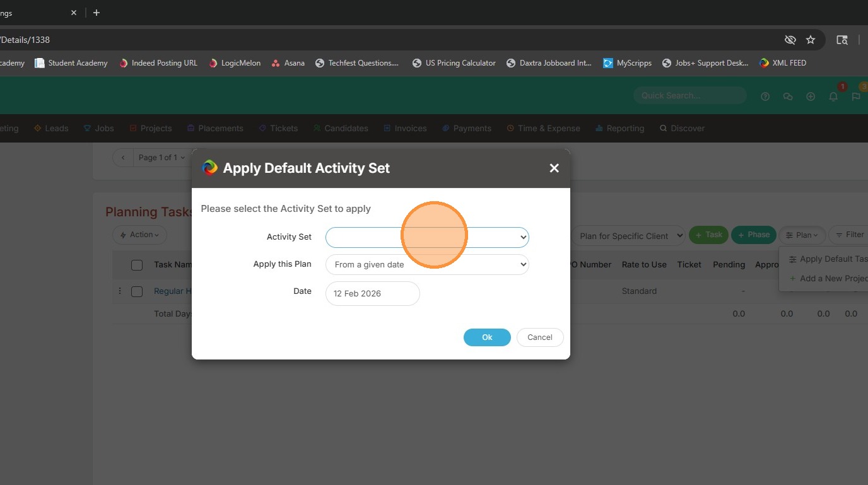Choose Add a New Project option in Plan menu
This screenshot has height=485, width=868.
tap(828, 279)
